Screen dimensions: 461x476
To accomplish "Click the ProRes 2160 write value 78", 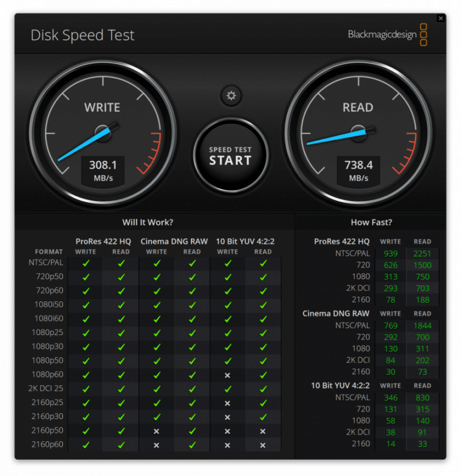I will click(391, 300).
